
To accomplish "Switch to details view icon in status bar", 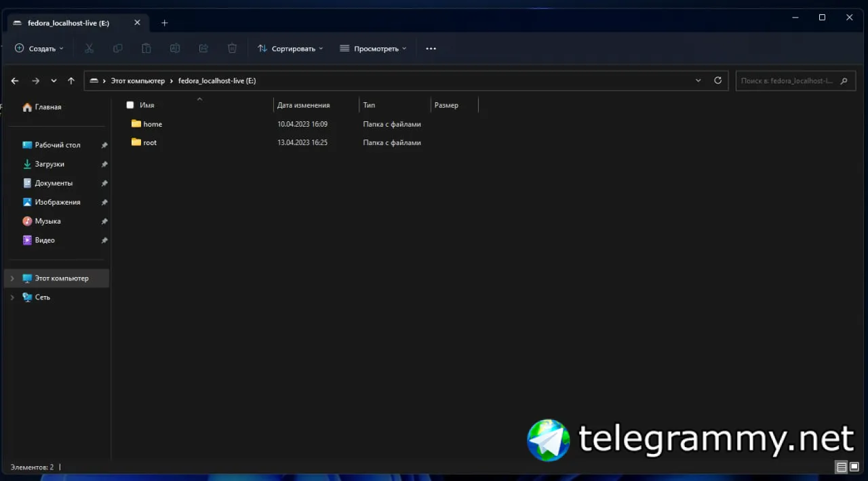I will (x=842, y=467).
